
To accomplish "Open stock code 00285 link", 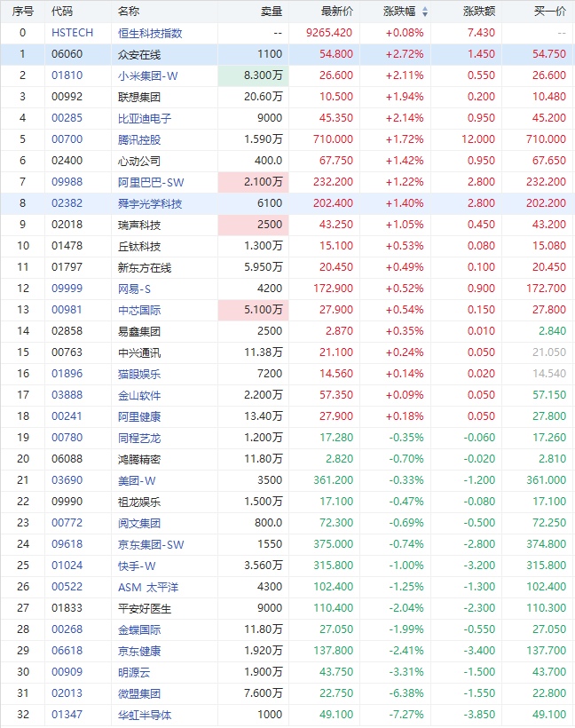I will pyautogui.click(x=67, y=118).
